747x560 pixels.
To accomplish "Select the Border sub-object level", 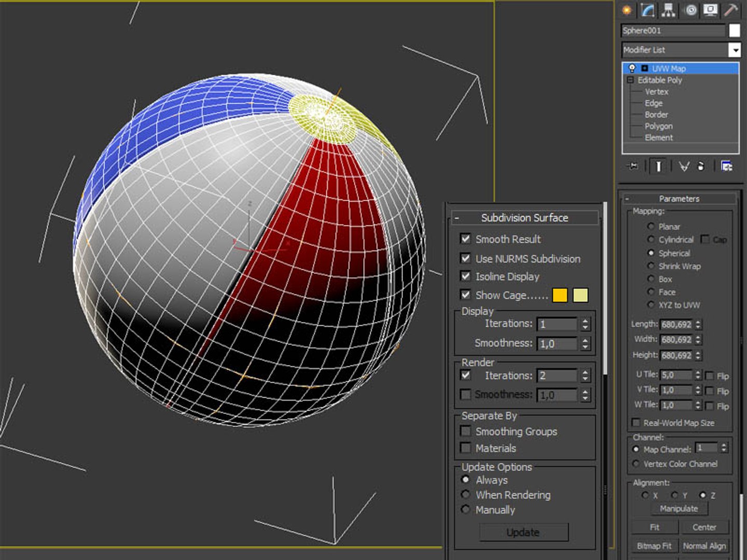I will (x=656, y=115).
